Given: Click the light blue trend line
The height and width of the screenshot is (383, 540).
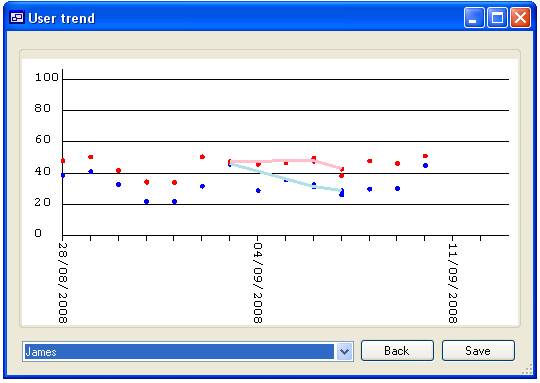Looking at the screenshot, I should pos(286,177).
